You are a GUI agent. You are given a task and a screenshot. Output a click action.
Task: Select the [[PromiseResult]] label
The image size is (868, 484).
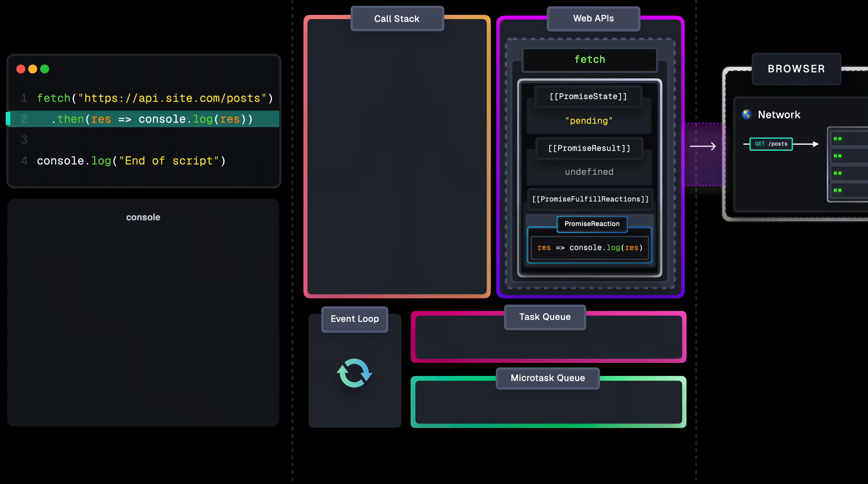click(x=589, y=148)
